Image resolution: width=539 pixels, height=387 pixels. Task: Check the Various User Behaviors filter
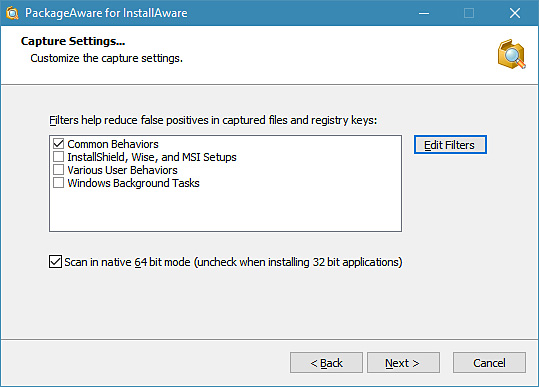(58, 170)
